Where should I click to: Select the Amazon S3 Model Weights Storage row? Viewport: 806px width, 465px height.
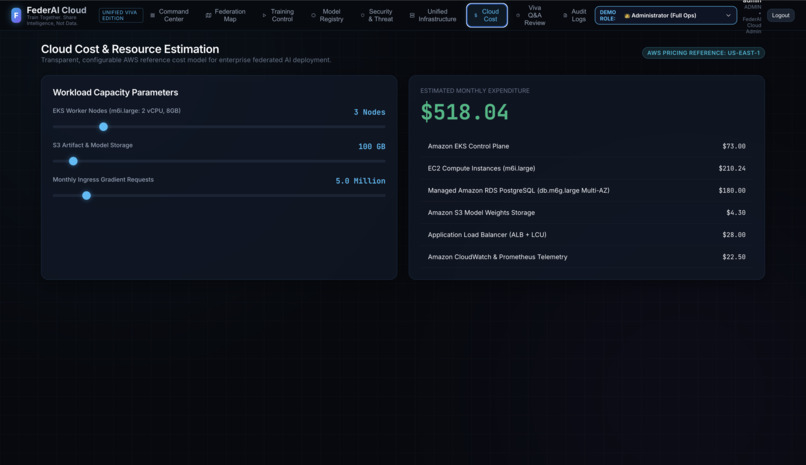pos(587,212)
